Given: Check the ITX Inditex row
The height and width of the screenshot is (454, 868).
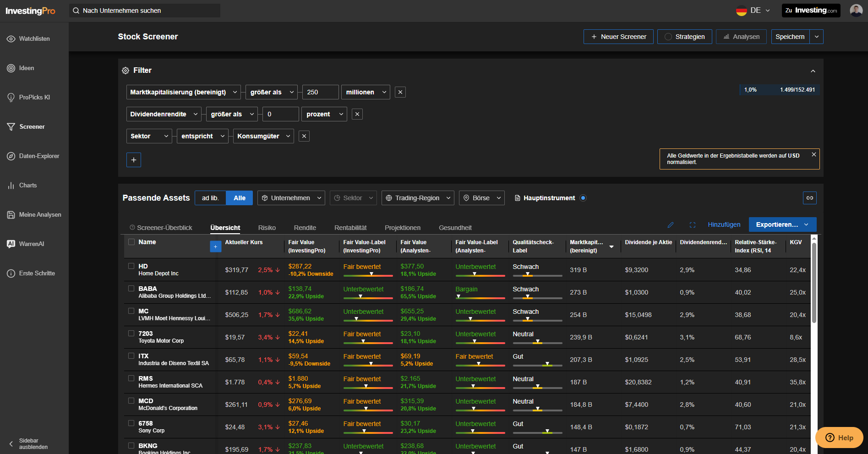Looking at the screenshot, I should click(131, 356).
